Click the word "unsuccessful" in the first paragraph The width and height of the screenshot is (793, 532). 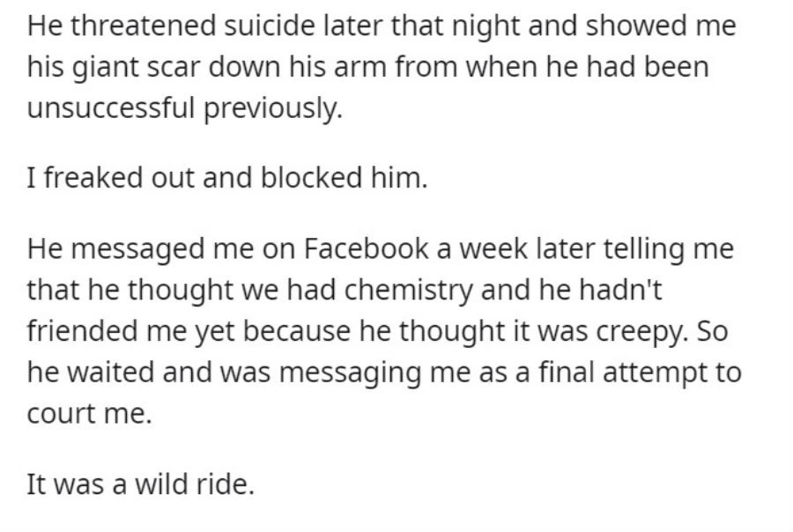click(111, 107)
